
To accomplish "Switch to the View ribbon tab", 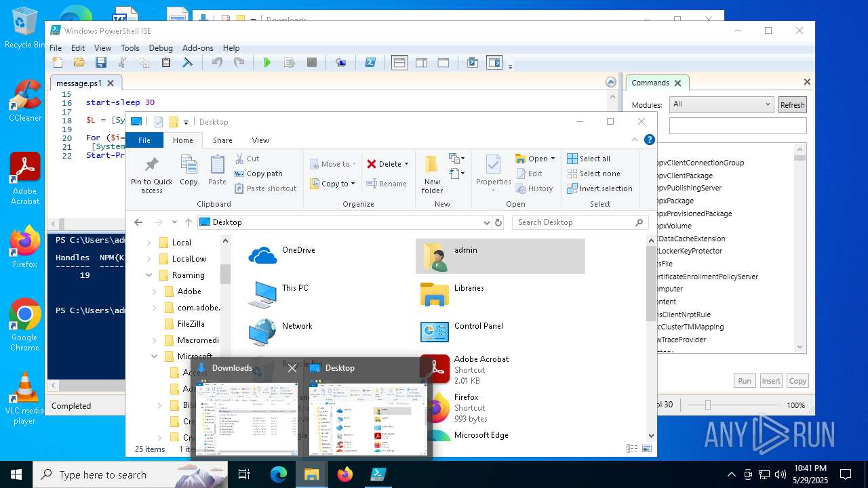I will coord(261,140).
